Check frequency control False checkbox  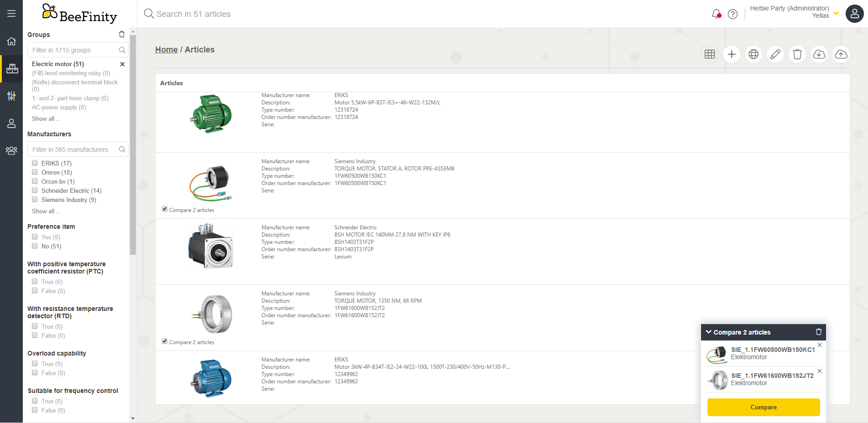[35, 410]
